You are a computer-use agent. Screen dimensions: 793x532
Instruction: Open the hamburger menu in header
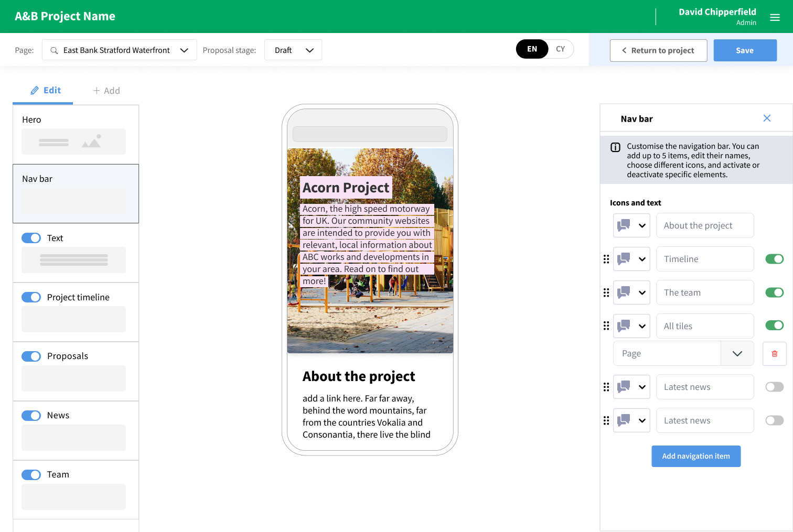coord(775,17)
